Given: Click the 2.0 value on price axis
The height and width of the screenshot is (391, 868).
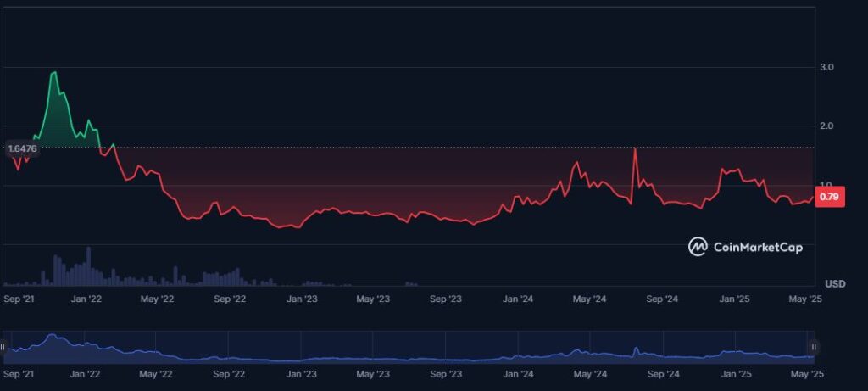Looking at the screenshot, I should pos(827,126).
